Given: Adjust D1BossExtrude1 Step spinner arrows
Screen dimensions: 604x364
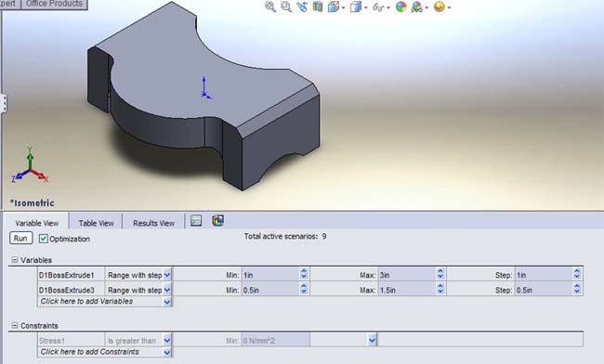Looking at the screenshot, I should click(x=577, y=274).
